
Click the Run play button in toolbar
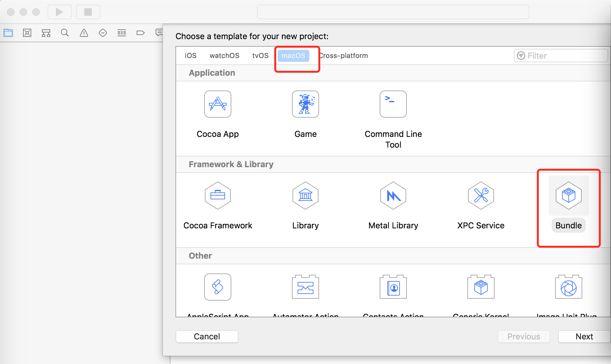(59, 12)
